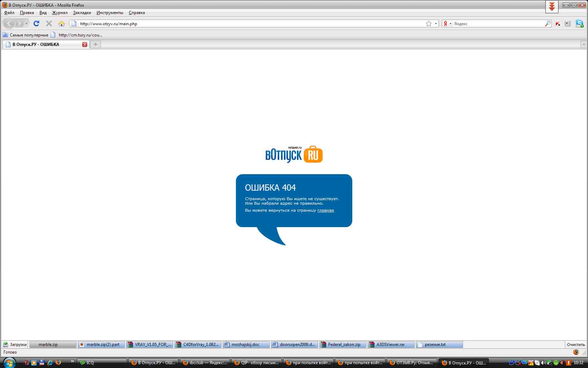The width and height of the screenshot is (588, 368).
Task: Click the вОтпуск.RU logo
Action: point(294,154)
